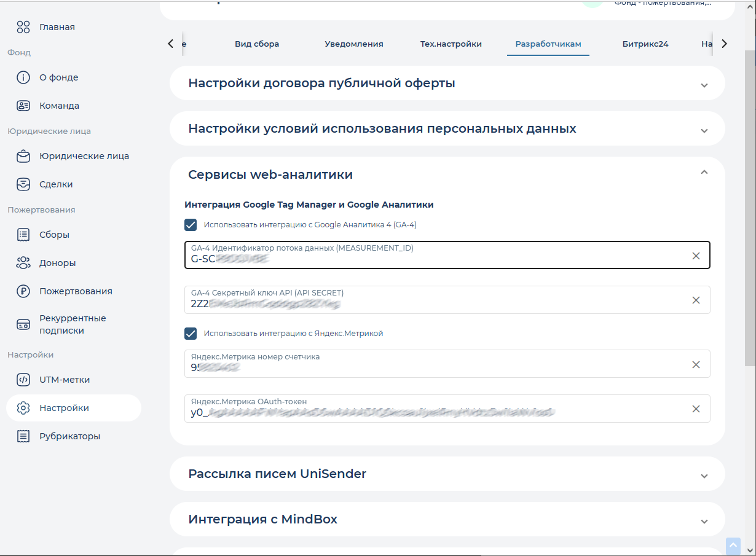Click the UTM-метки code icon
The width and height of the screenshot is (756, 556).
23,380
